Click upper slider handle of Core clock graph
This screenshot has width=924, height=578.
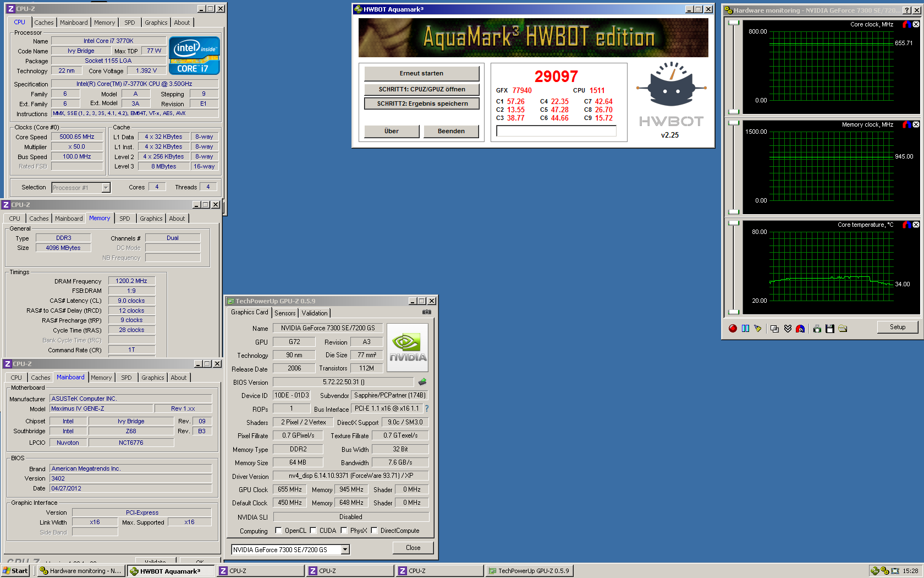click(734, 23)
